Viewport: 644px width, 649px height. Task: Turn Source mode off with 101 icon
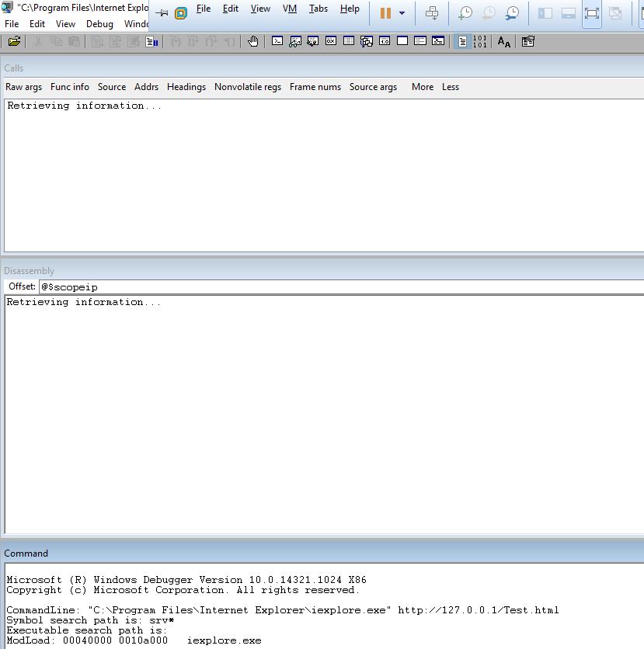pos(479,41)
